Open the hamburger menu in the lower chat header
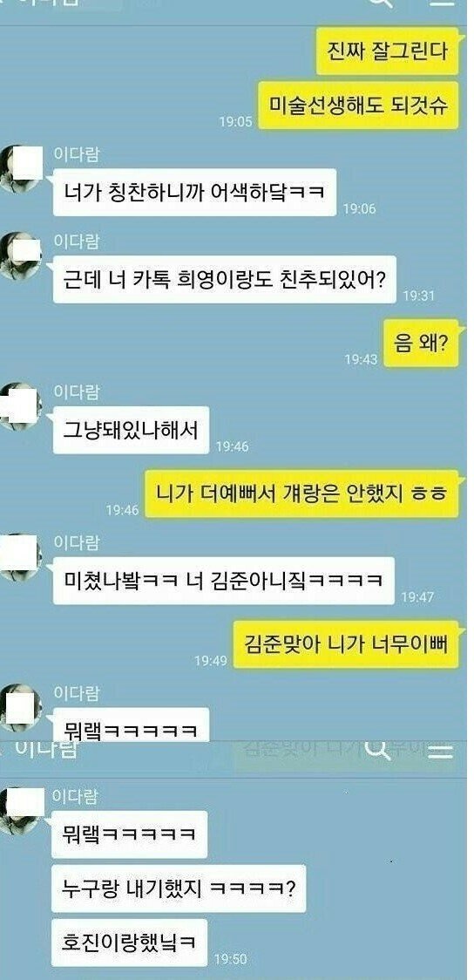Image resolution: width=474 pixels, height=980 pixels. click(x=440, y=751)
